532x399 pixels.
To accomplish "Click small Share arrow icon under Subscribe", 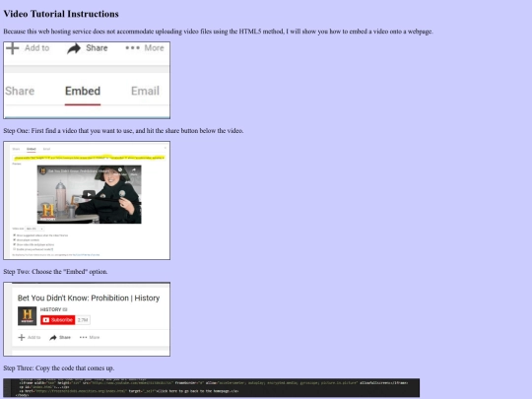I will click(x=53, y=338).
